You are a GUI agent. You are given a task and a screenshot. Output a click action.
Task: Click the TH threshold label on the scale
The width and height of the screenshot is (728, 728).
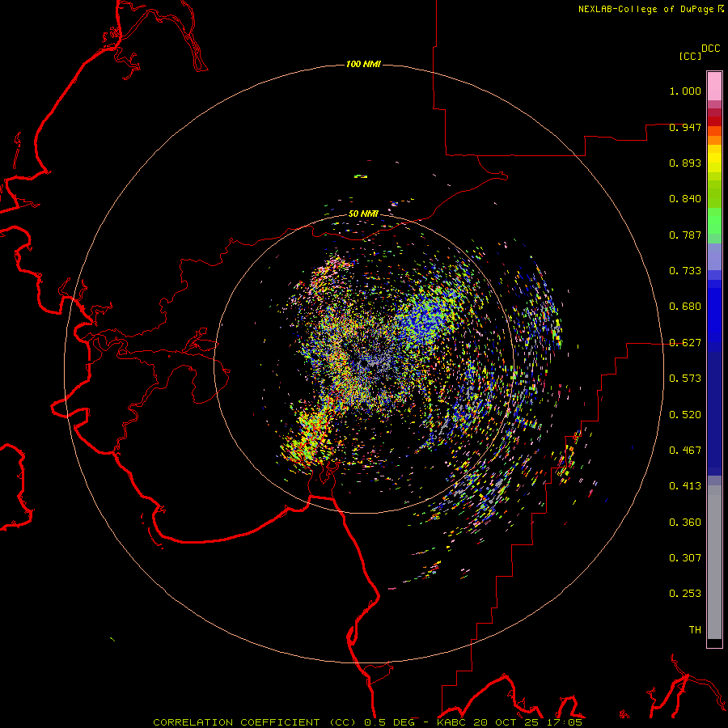(695, 630)
